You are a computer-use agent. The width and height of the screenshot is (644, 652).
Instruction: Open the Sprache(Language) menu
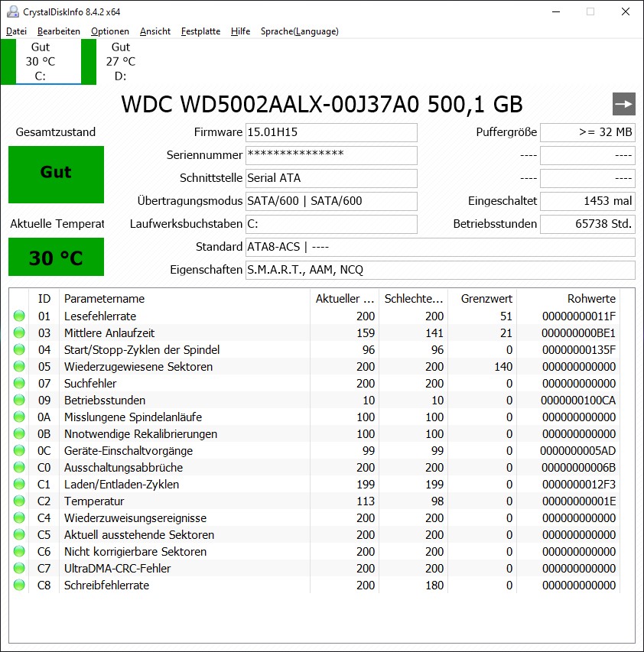click(x=300, y=31)
